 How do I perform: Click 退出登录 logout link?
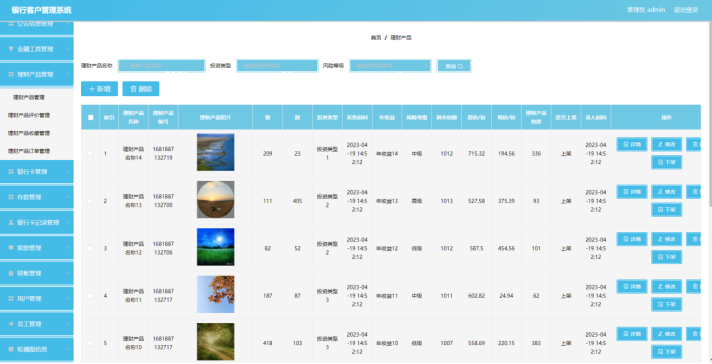click(x=686, y=10)
